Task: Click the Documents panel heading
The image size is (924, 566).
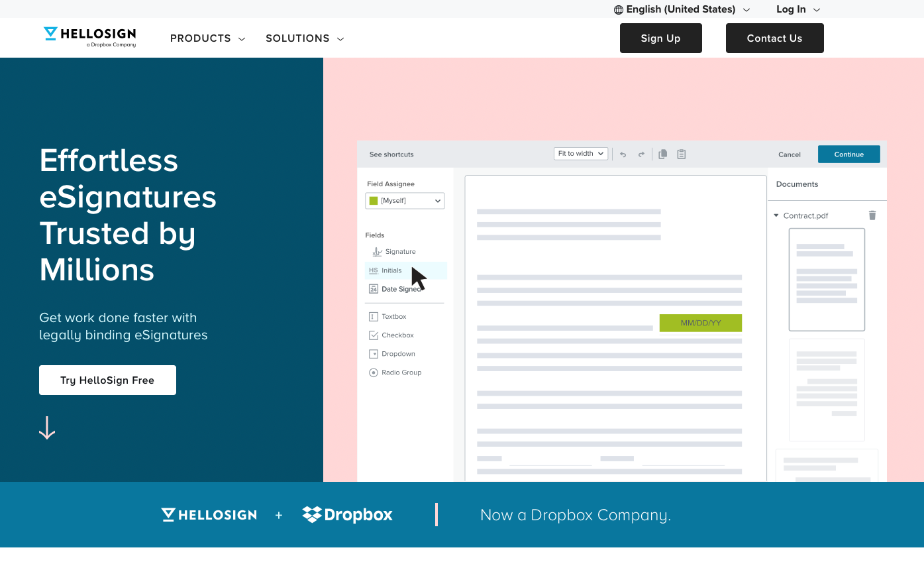Action: tap(797, 184)
